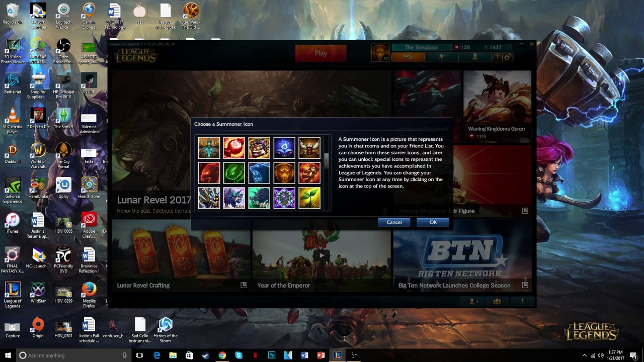Select the Diablo III desktop shortcut
This screenshot has width=644, height=362.
(x=13, y=154)
